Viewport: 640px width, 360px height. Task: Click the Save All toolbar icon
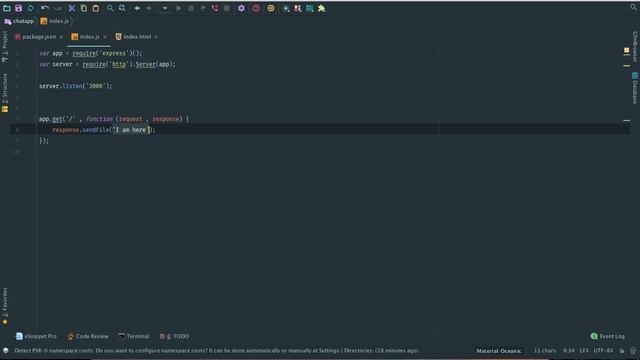coord(18,8)
